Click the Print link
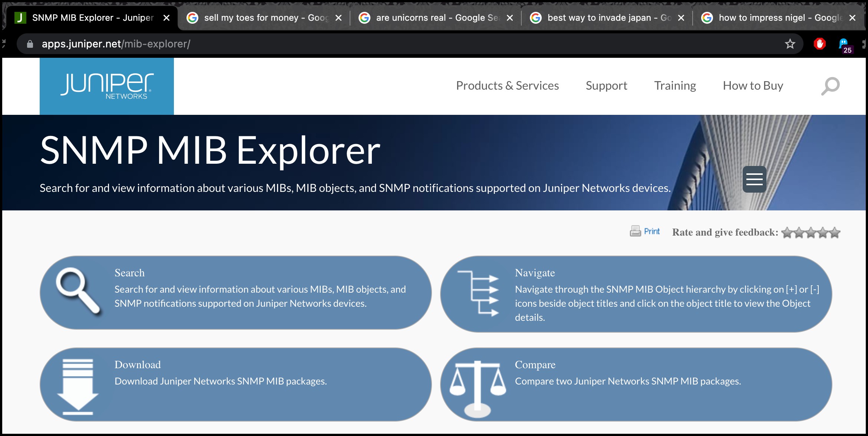 click(652, 232)
